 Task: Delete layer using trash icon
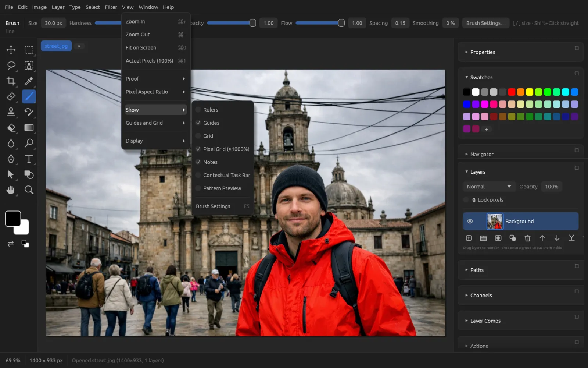click(x=527, y=238)
